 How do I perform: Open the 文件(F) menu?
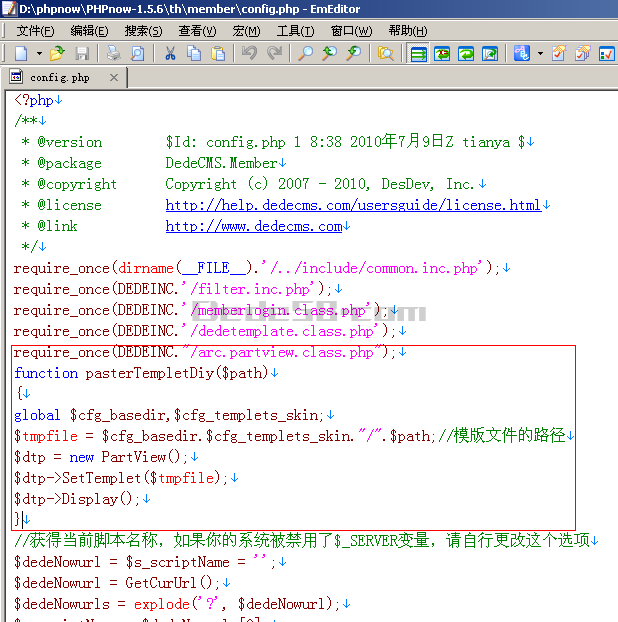[x=36, y=31]
